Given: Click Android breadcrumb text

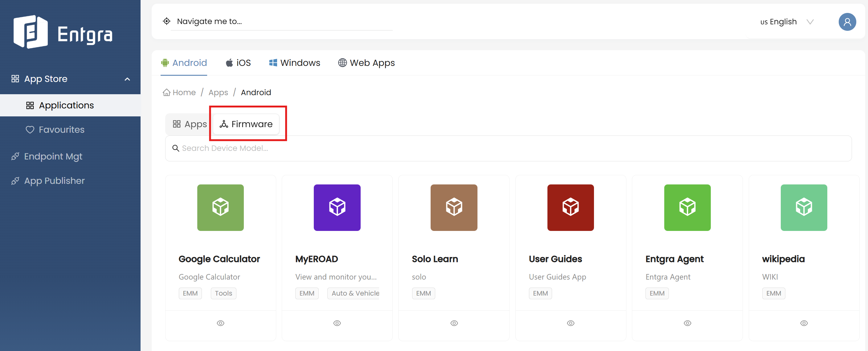Looking at the screenshot, I should 256,92.
